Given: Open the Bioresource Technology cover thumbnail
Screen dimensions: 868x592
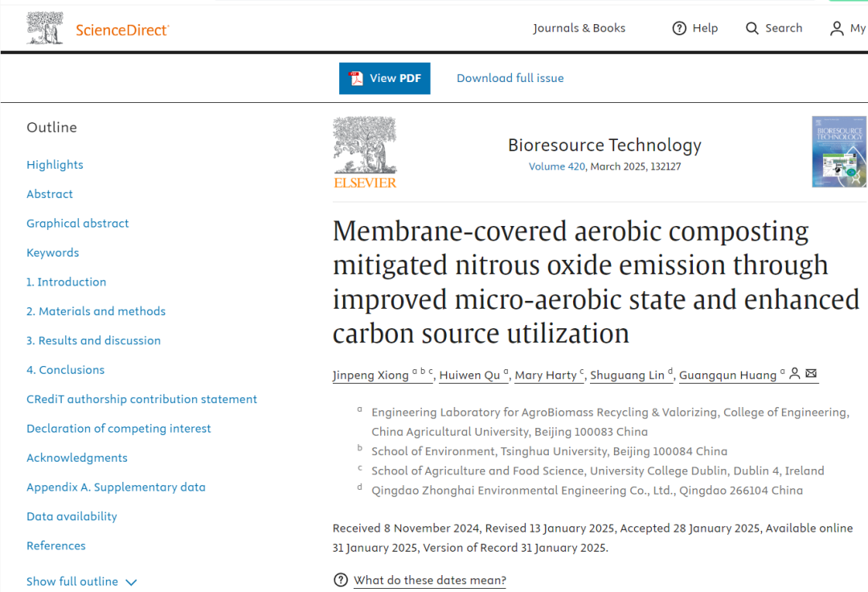Looking at the screenshot, I should coord(839,152).
